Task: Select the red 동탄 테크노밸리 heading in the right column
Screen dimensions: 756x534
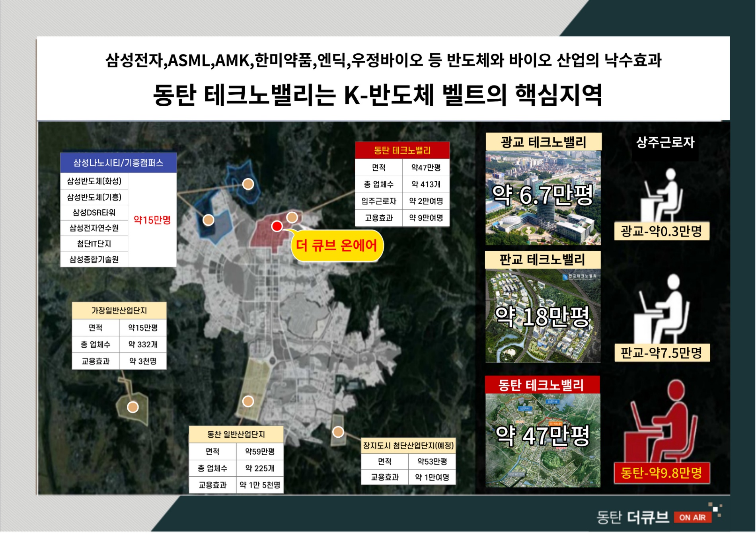Action: 542,385
